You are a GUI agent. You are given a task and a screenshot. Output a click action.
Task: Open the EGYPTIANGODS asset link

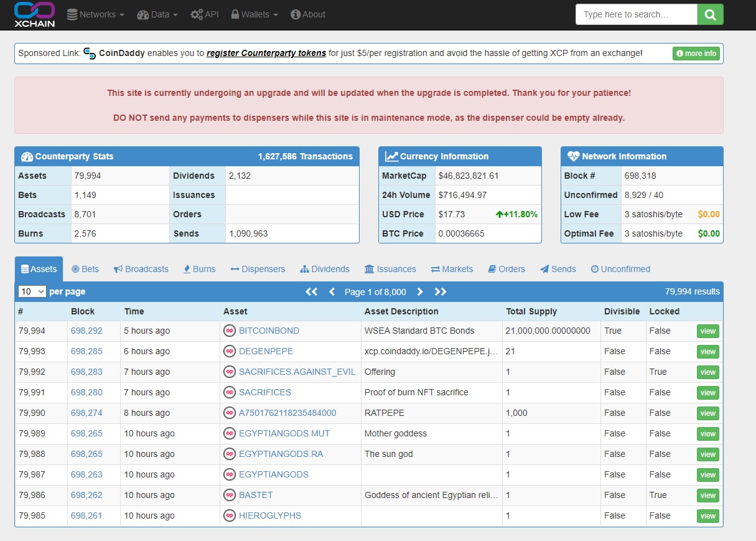click(274, 474)
